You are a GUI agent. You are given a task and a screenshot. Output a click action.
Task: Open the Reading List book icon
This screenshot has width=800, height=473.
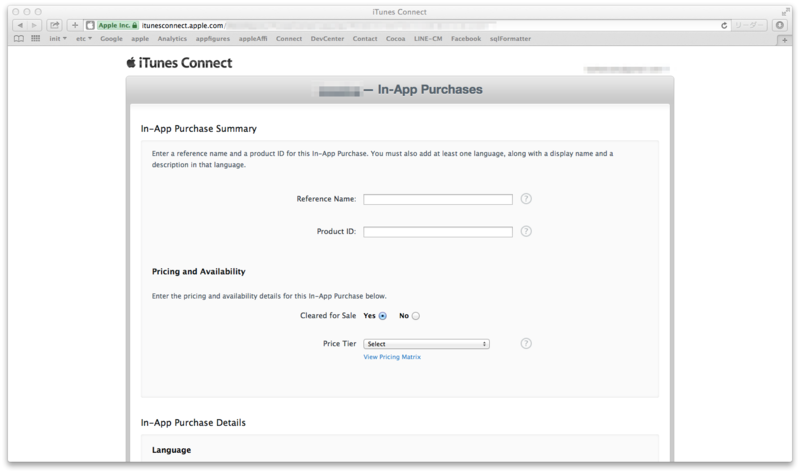tap(19, 39)
